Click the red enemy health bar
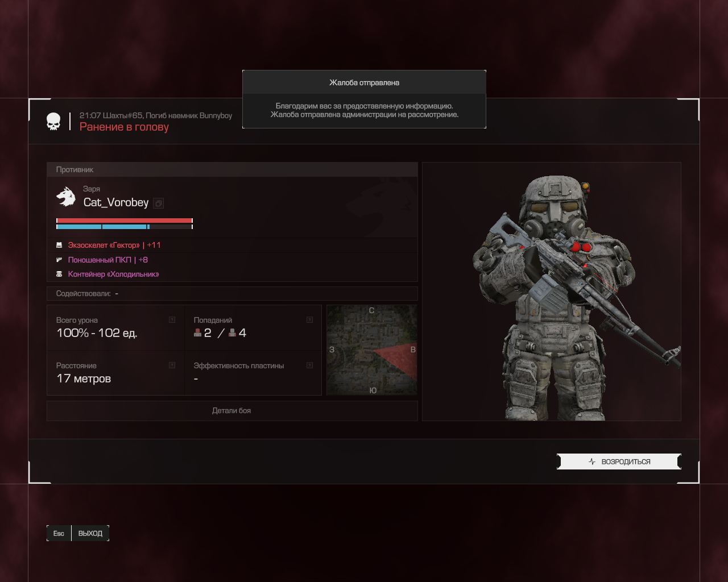 click(125, 221)
